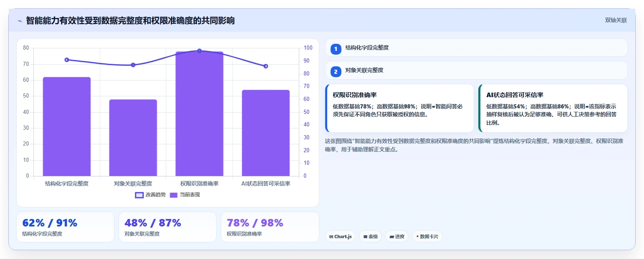Toggle the 改善趋势 legend swatch
Viewport: 644px width, 259px height.
tap(139, 195)
